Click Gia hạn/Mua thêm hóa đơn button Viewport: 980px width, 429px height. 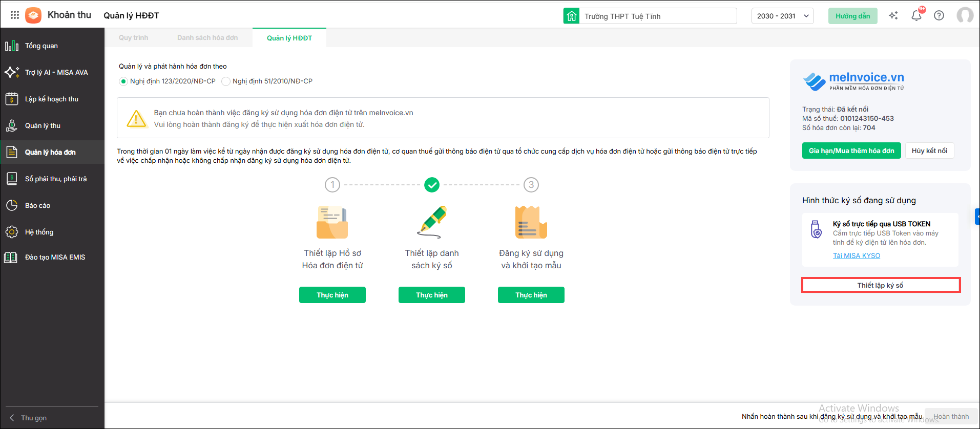click(851, 151)
